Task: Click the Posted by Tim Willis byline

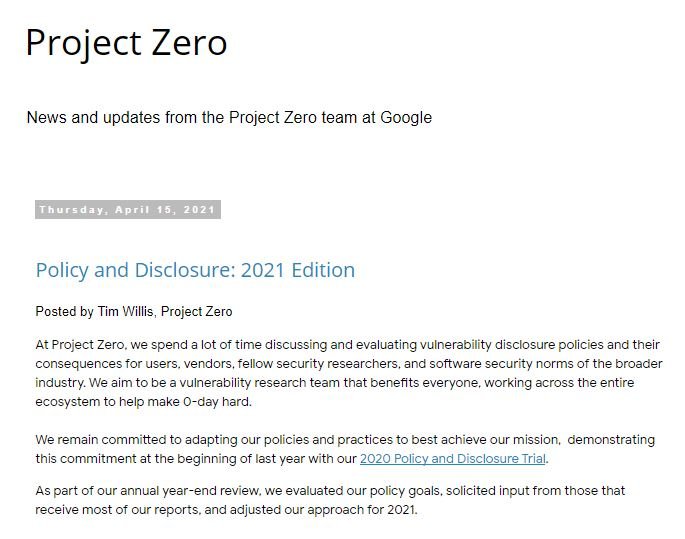Action: click(134, 311)
